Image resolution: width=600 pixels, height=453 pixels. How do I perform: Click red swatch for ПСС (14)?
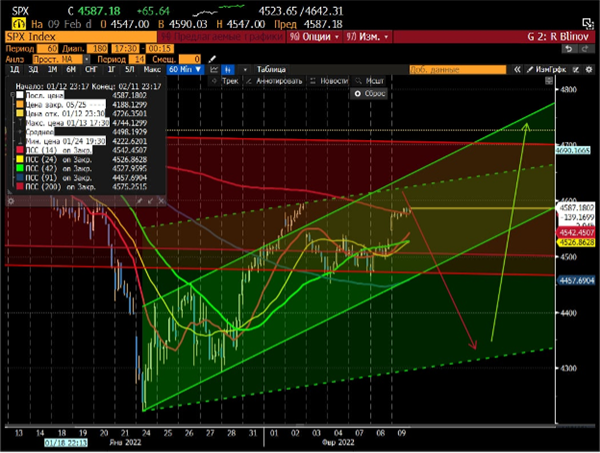[x=20, y=150]
